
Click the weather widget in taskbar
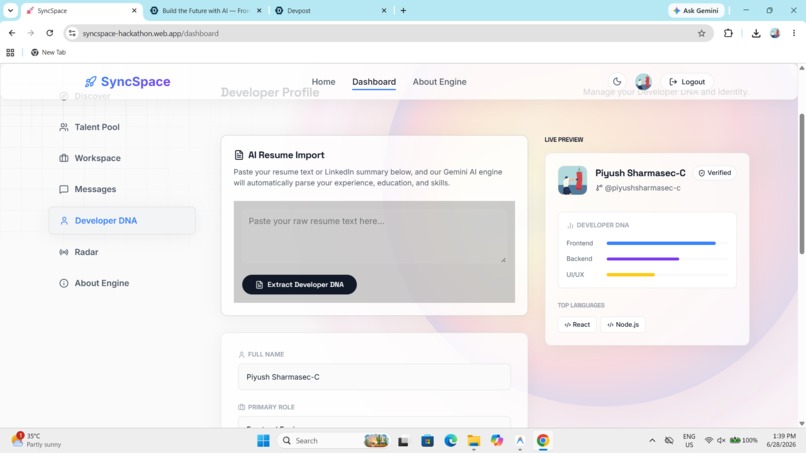(x=37, y=440)
